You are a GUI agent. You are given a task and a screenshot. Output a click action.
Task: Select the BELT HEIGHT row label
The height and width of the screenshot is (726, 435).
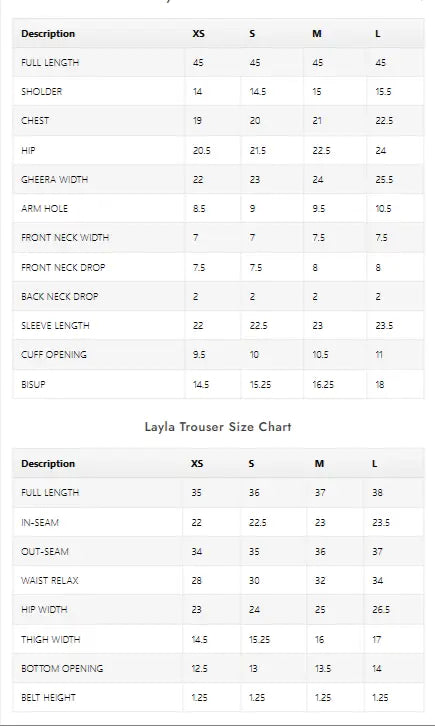tap(48, 697)
